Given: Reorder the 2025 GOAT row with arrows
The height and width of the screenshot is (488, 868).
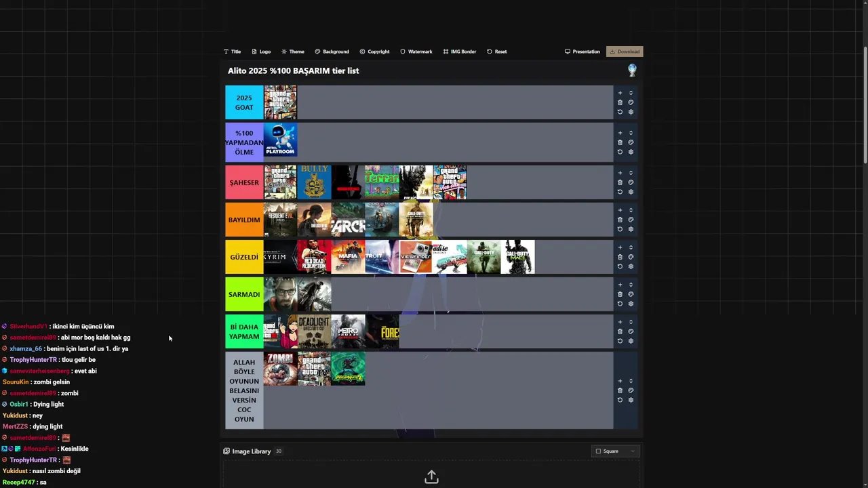Looking at the screenshot, I should (631, 93).
